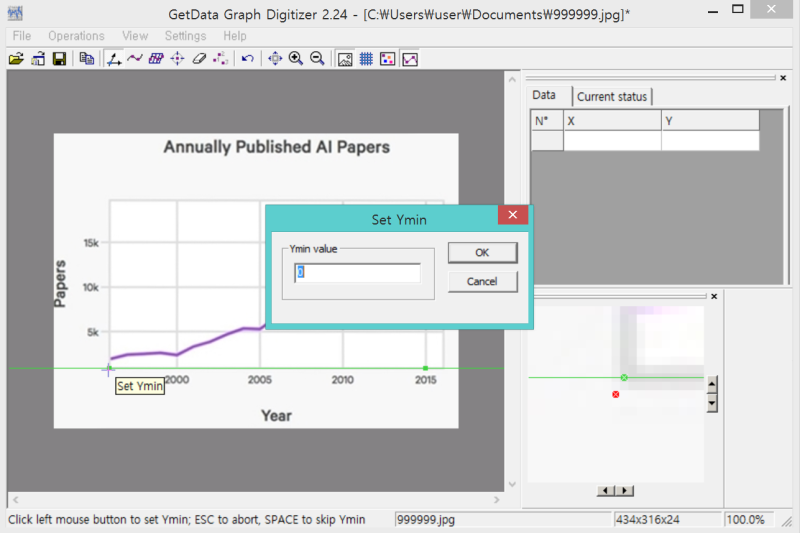The width and height of the screenshot is (800, 533).
Task: Close the magnifier panel with its X
Action: tap(714, 296)
